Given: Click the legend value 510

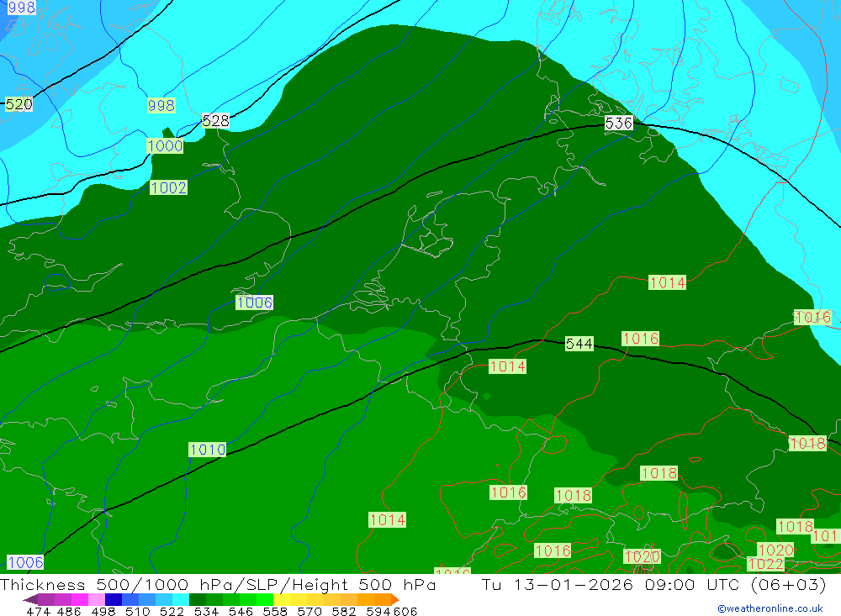Looking at the screenshot, I should tap(138, 611).
